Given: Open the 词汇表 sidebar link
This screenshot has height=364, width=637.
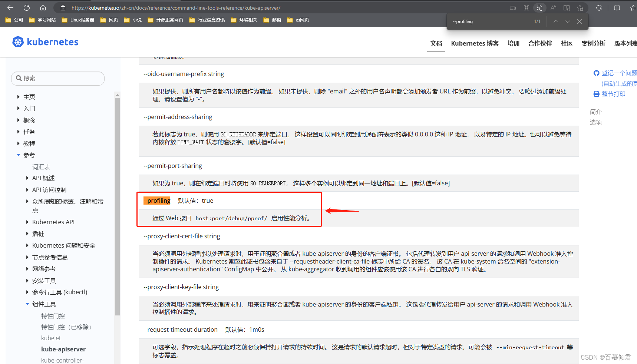Looking at the screenshot, I should point(41,167).
